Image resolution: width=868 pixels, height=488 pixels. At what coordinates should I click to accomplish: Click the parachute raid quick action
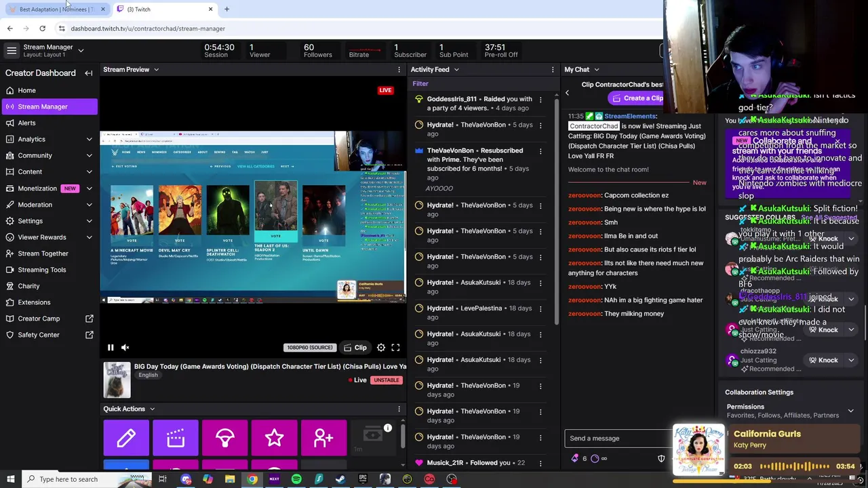(225, 438)
